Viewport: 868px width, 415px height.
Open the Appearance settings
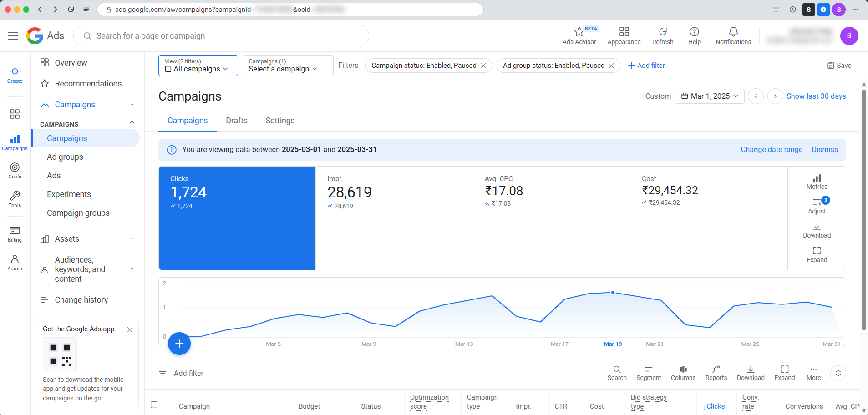[624, 35]
